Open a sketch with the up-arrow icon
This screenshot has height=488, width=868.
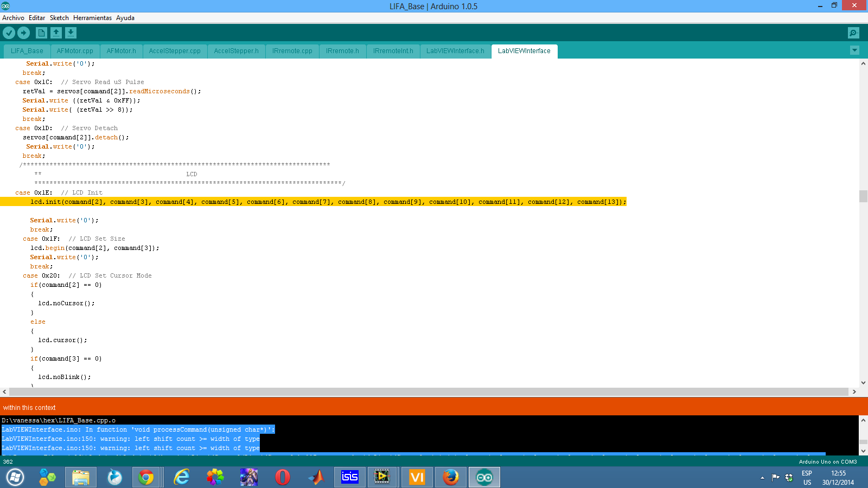[x=56, y=33]
